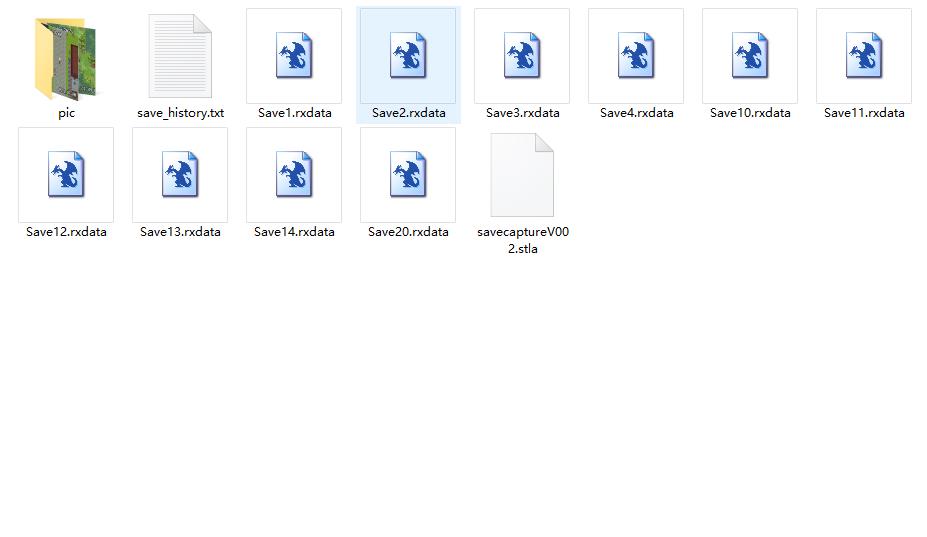Click the 'save_history.txt' file name
The image size is (927, 537).
(180, 113)
